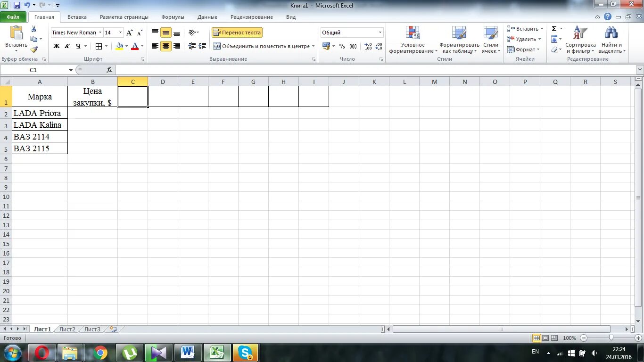Expand the Name Box dropdown arrow
This screenshot has width=644, height=362.
tap(71, 70)
